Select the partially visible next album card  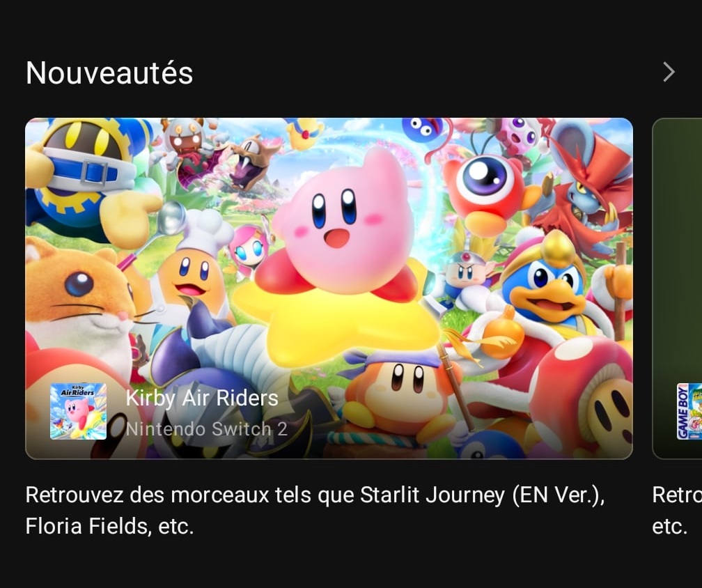pos(678,288)
